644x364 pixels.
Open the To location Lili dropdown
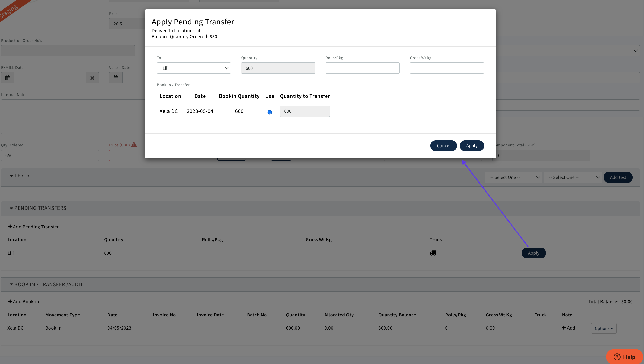[194, 68]
